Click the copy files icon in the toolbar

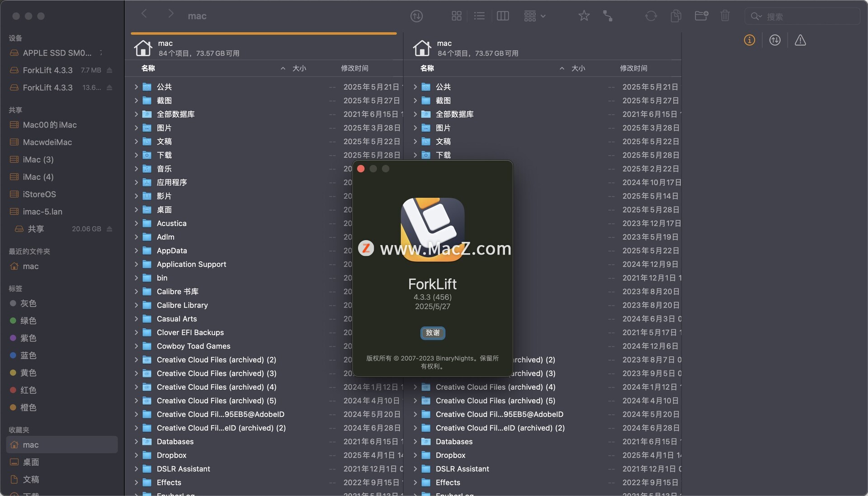click(x=676, y=16)
